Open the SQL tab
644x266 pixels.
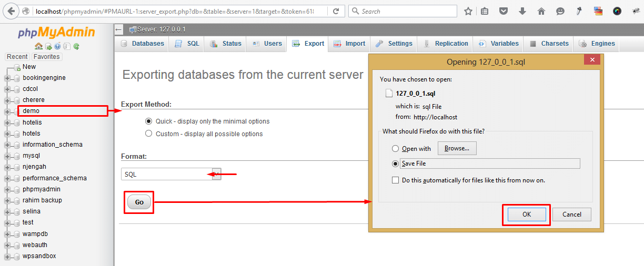pos(187,44)
